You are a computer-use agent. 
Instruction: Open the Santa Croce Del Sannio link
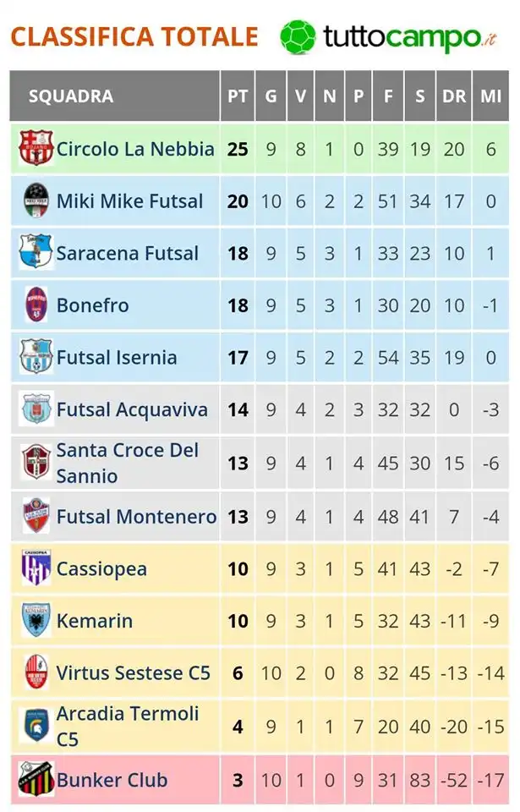tap(128, 463)
